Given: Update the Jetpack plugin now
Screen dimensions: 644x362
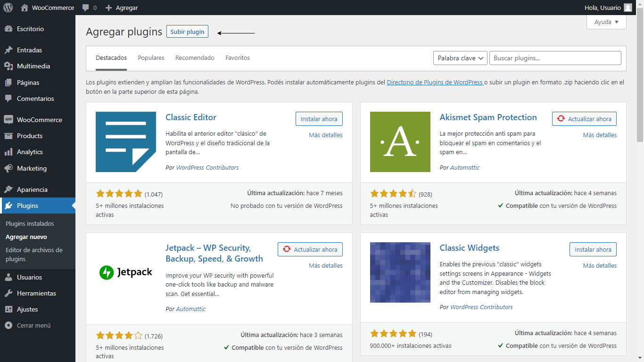Looking at the screenshot, I should click(310, 249).
